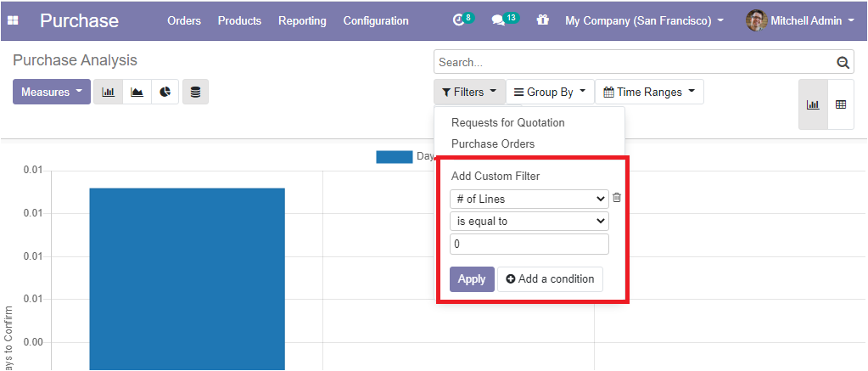868x371 pixels.
Task: Open the Reporting menu
Action: [302, 21]
